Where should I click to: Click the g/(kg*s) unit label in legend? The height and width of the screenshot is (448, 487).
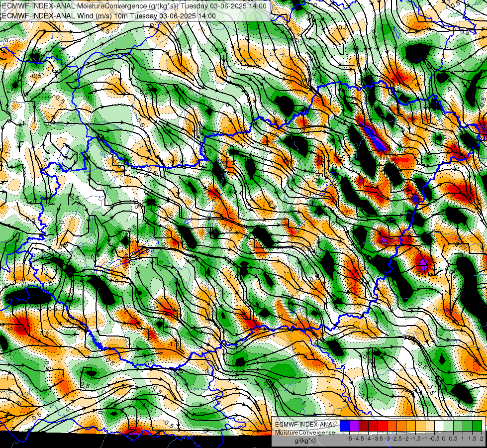click(x=305, y=441)
